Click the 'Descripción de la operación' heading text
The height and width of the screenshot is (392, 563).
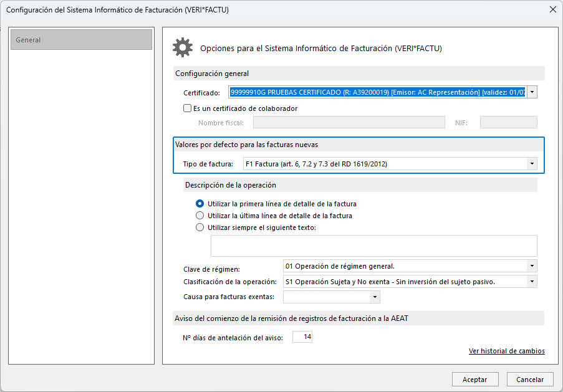coord(231,185)
